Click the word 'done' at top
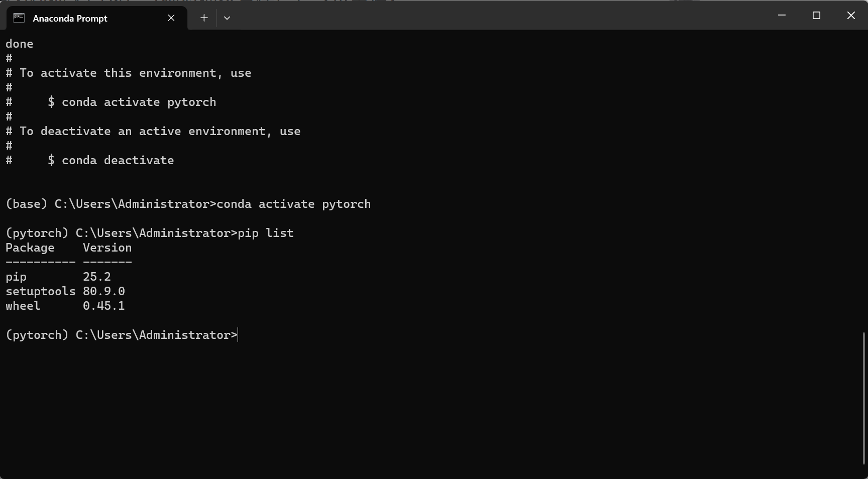This screenshot has height=479, width=868. click(20, 44)
